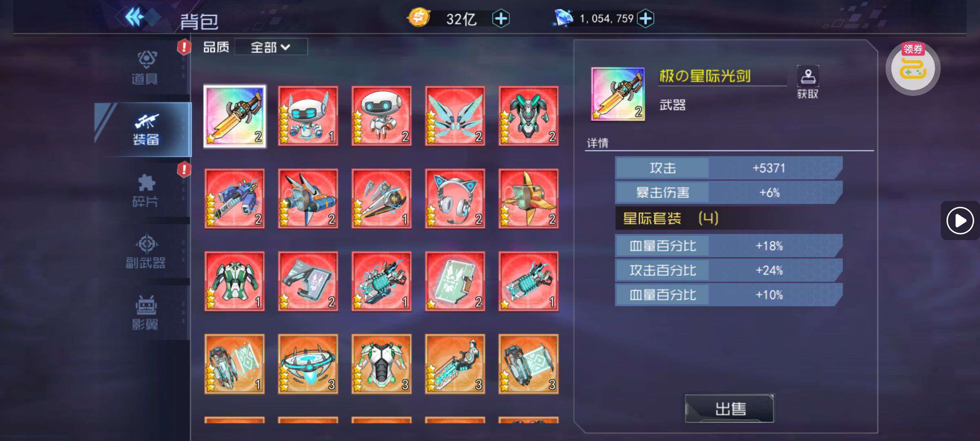This screenshot has width=980, height=441.
Task: Switch to the 碎片 fragments tab
Action: [145, 191]
